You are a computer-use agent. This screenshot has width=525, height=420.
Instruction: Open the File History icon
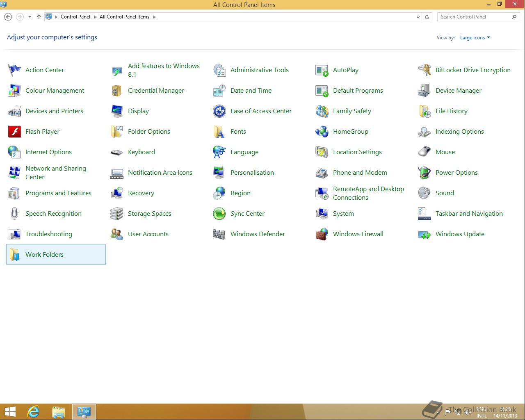pos(425,111)
